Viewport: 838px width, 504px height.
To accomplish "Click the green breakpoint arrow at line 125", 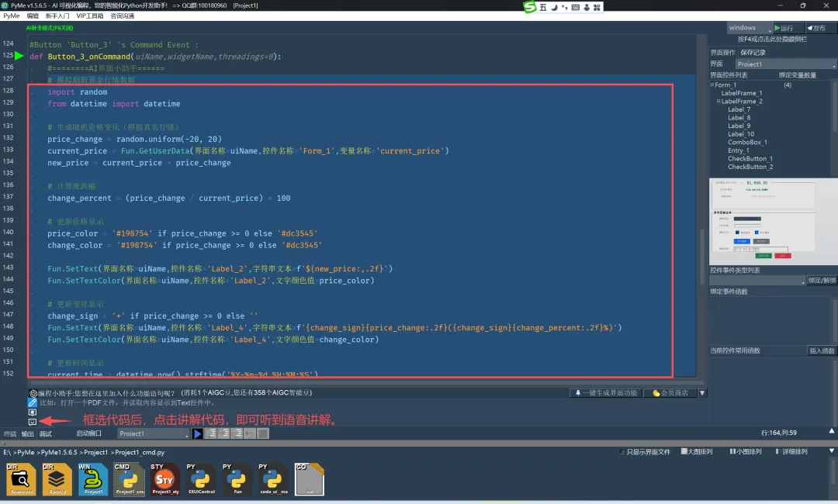I will coord(19,56).
